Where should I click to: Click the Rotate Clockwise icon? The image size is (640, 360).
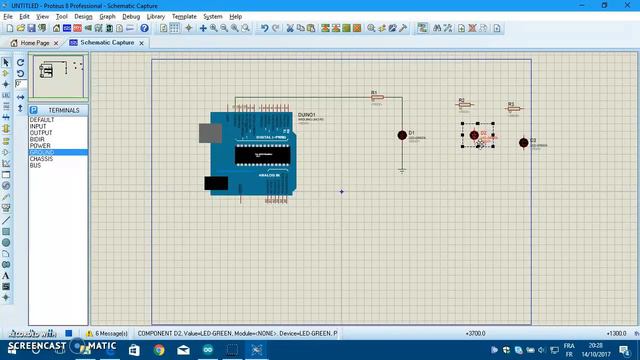(20, 62)
